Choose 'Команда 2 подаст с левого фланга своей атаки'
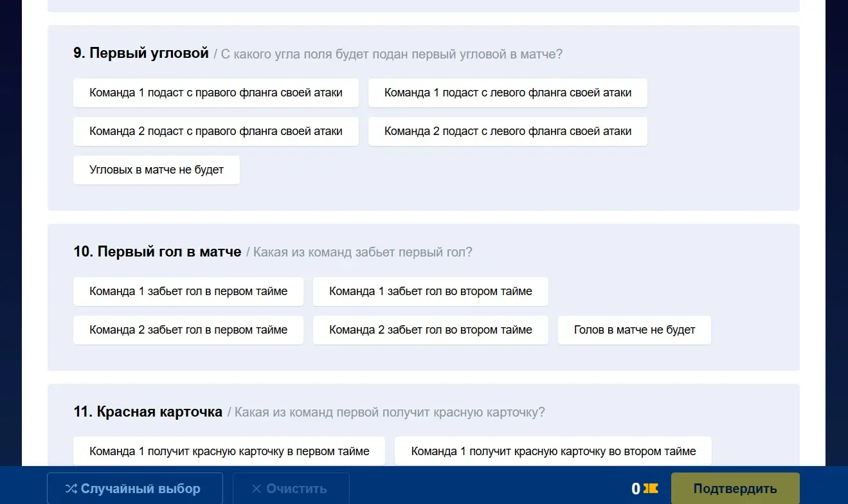The width and height of the screenshot is (848, 504). (508, 131)
